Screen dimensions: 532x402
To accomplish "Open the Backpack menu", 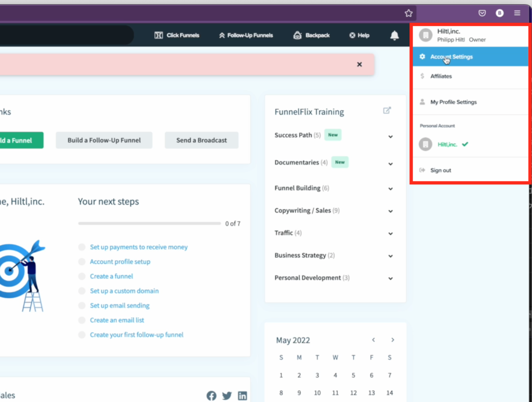I will click(x=312, y=35).
